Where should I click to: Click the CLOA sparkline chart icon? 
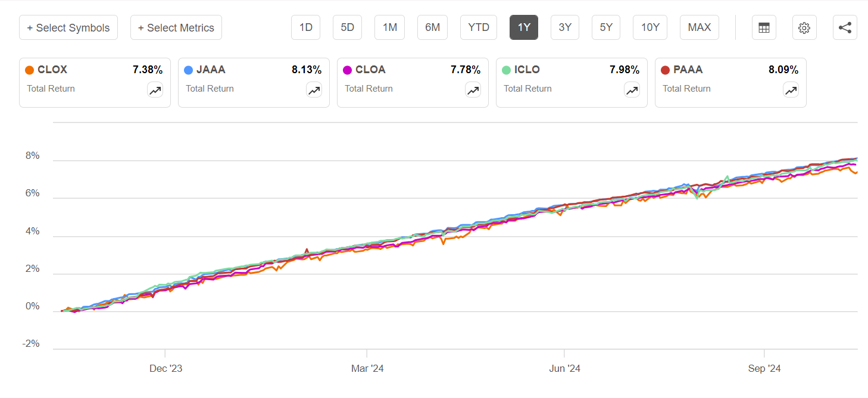pos(473,90)
